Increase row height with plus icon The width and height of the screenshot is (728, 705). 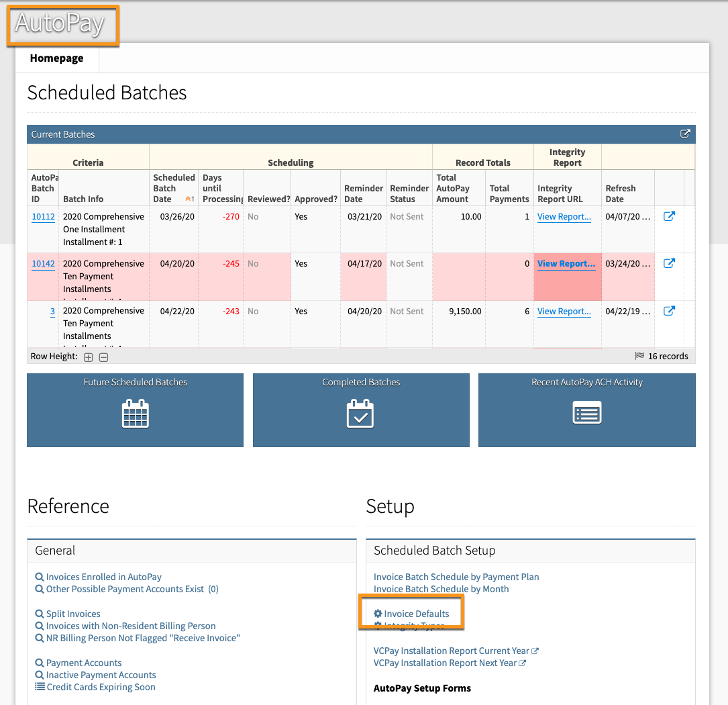click(89, 357)
